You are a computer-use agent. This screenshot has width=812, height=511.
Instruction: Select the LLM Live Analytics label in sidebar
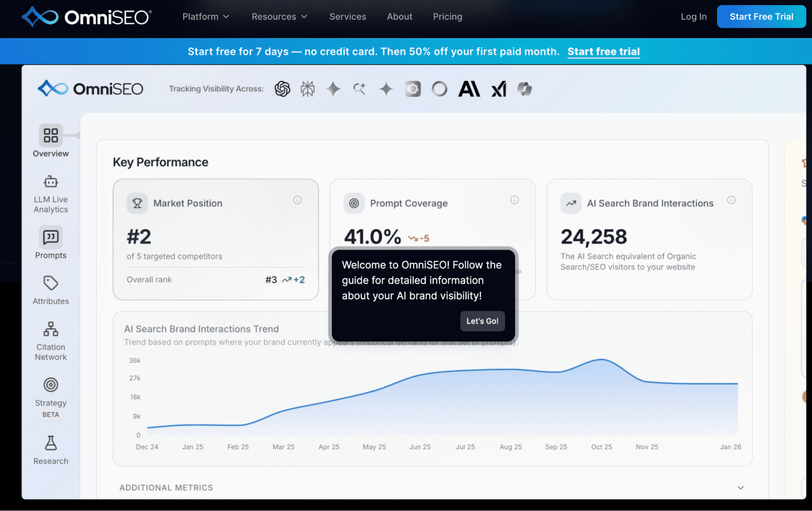(x=51, y=204)
